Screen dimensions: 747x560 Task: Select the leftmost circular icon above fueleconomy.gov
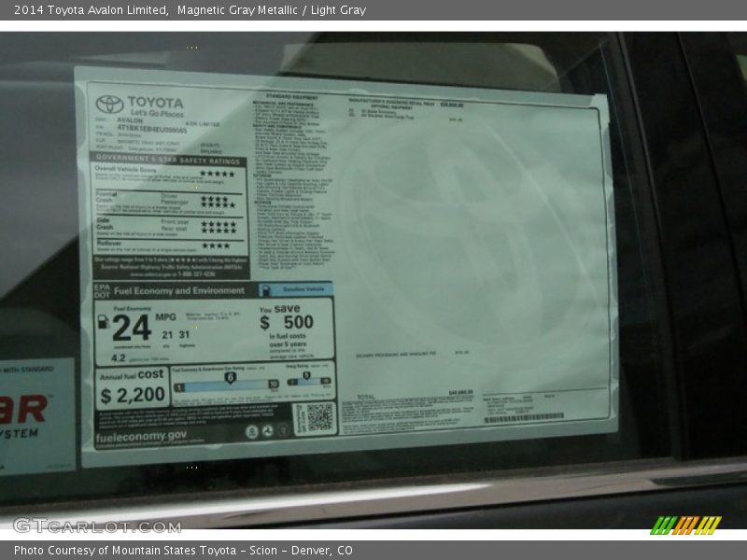click(x=252, y=430)
